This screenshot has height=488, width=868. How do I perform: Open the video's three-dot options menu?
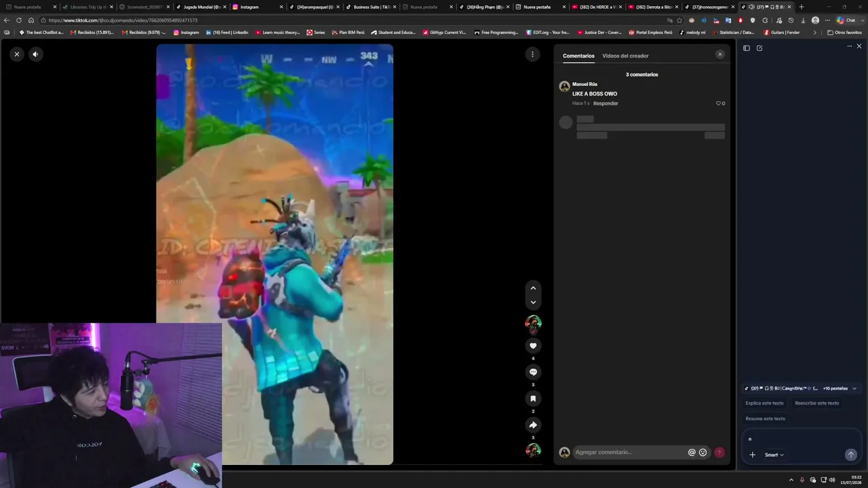tap(532, 54)
